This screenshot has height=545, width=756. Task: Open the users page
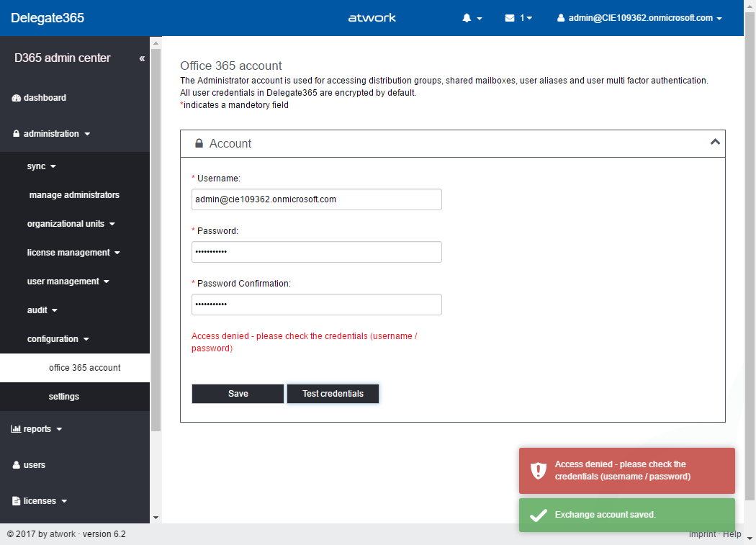(29, 465)
